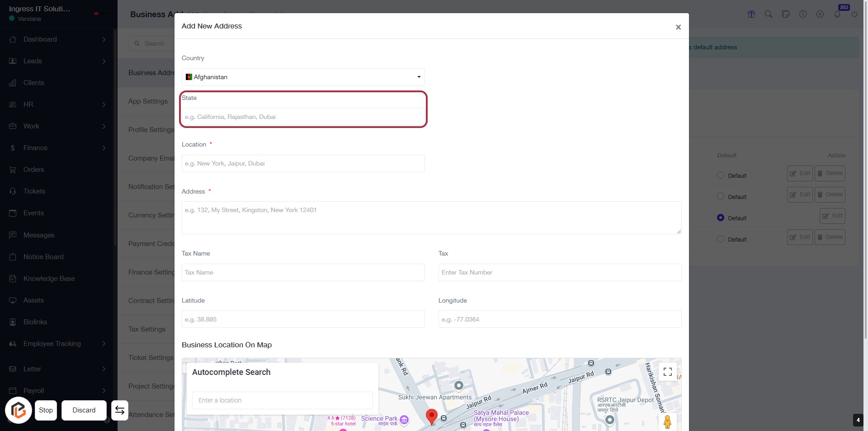Click the Street View pegman icon
868x431 pixels.
pyautogui.click(x=667, y=422)
